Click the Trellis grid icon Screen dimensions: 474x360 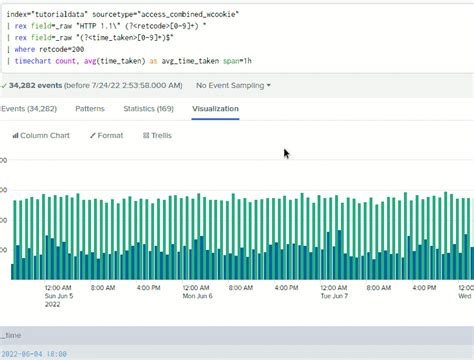pos(146,135)
